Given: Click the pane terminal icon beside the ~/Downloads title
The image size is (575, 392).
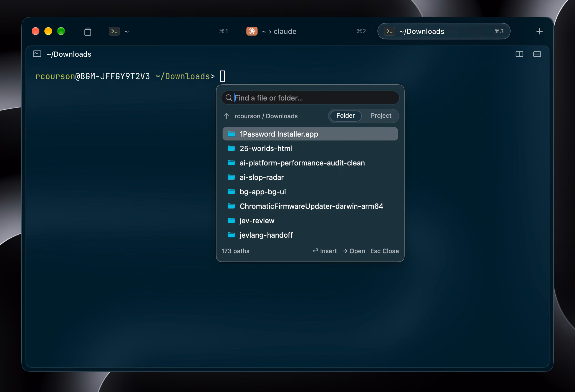Looking at the screenshot, I should click(x=37, y=54).
